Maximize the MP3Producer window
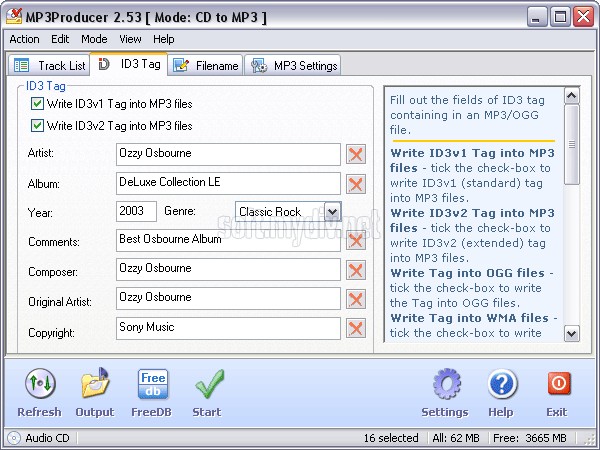600x450 pixels. click(x=560, y=16)
